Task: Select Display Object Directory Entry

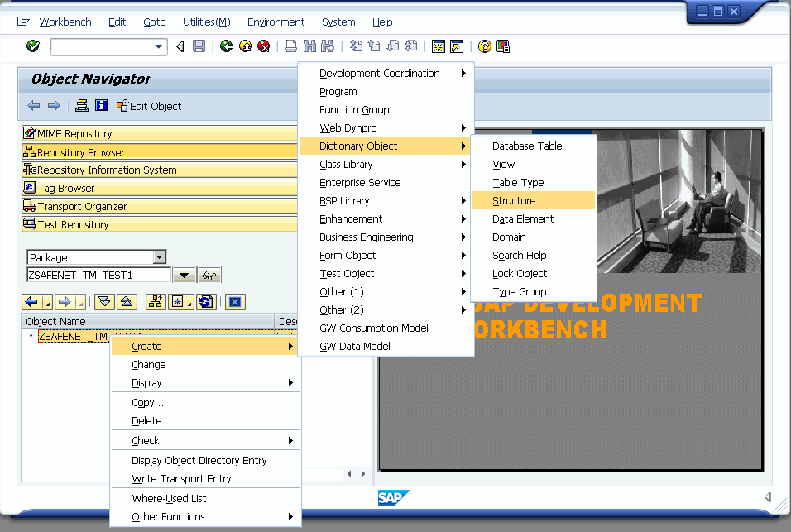Action: click(x=206, y=460)
